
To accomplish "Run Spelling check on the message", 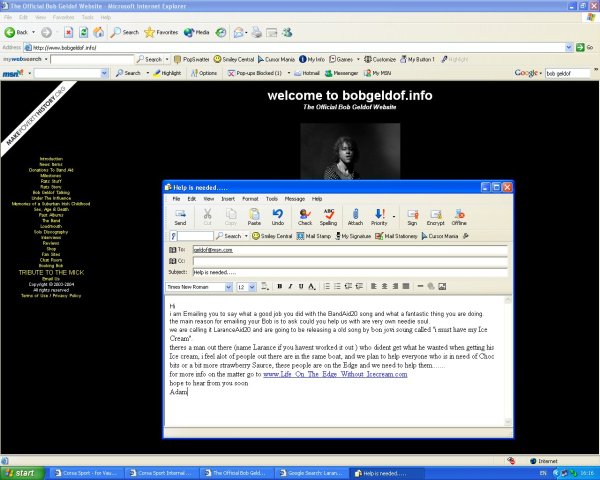I will pyautogui.click(x=330, y=216).
